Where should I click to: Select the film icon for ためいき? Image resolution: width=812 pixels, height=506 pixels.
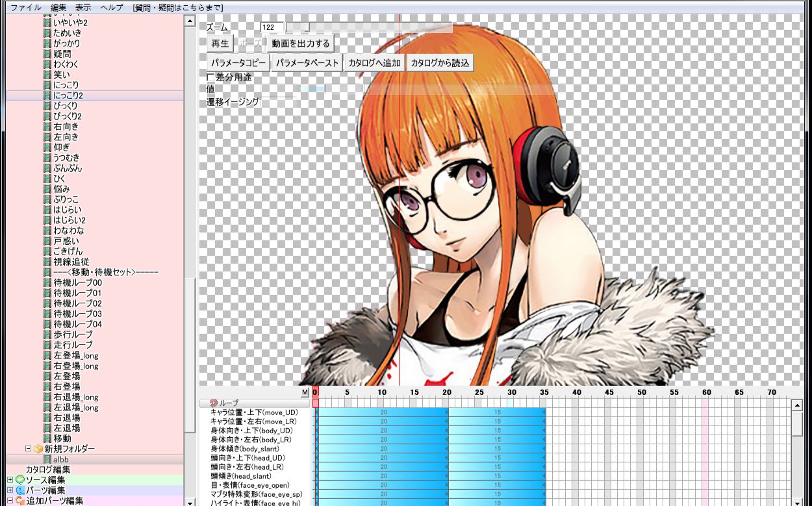tap(47, 33)
